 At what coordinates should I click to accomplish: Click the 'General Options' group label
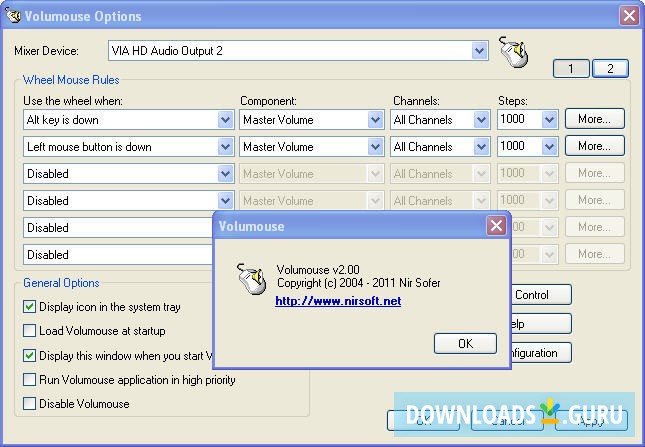pyautogui.click(x=61, y=283)
